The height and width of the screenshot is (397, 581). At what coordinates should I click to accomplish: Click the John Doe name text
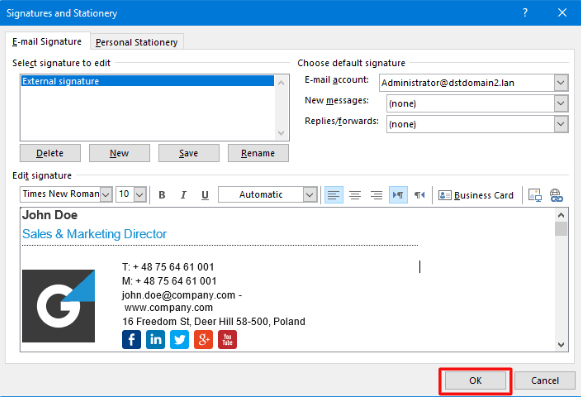click(50, 215)
